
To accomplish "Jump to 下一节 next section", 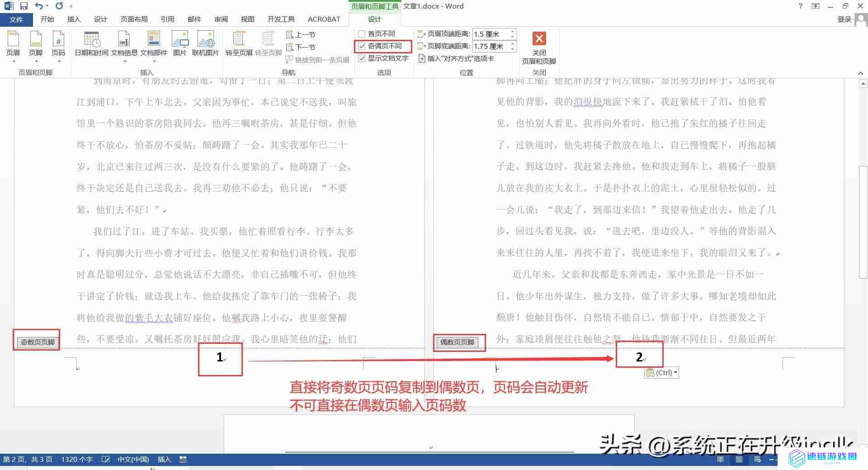I will (301, 47).
